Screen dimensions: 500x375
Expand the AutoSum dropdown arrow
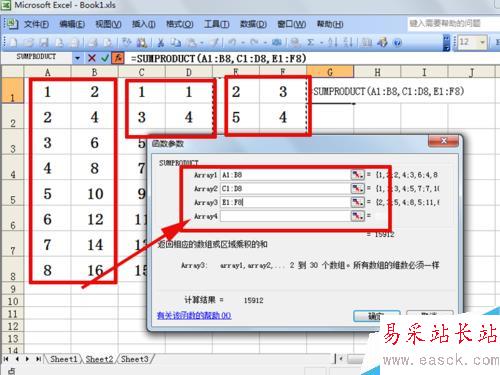pyautogui.click(x=321, y=43)
